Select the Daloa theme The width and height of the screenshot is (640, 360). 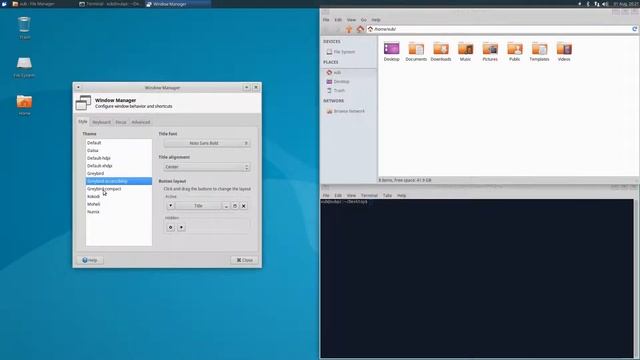119,151
